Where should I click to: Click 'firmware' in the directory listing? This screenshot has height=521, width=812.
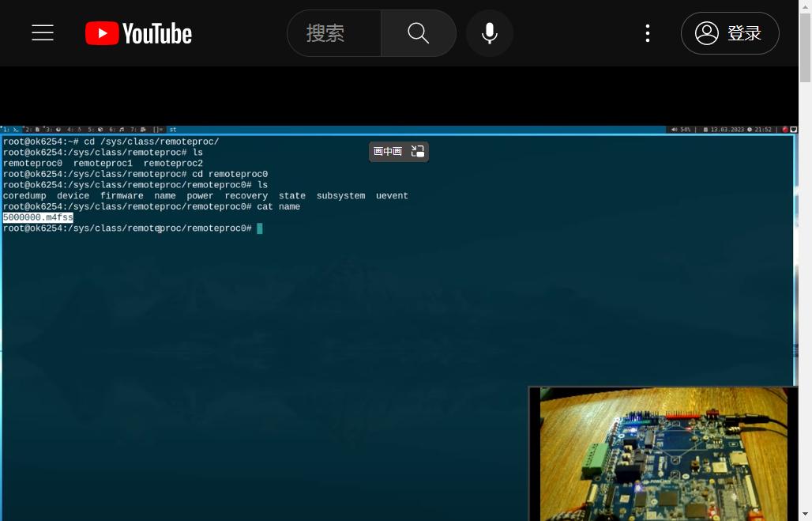coord(122,195)
